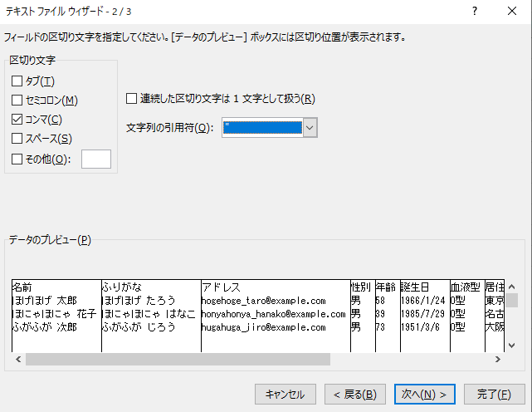Enable the スペース(S) delimiter checkbox
The height and width of the screenshot is (412, 532).
17,139
